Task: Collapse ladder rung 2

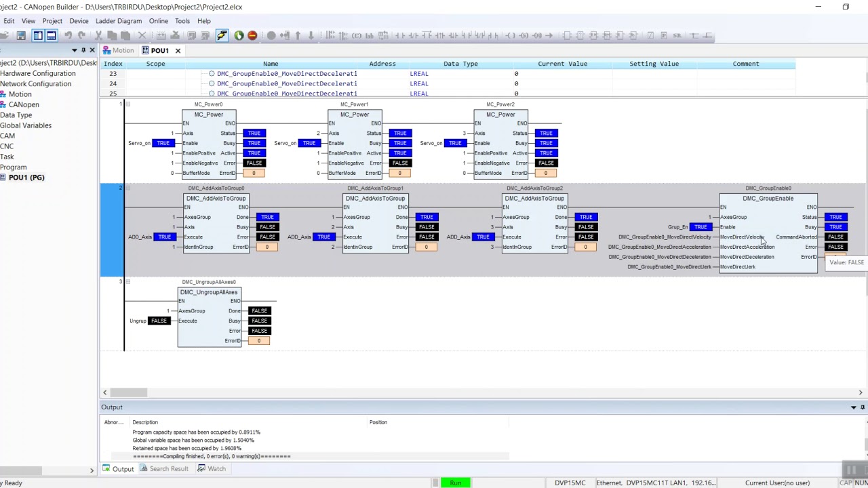Action: coord(127,188)
